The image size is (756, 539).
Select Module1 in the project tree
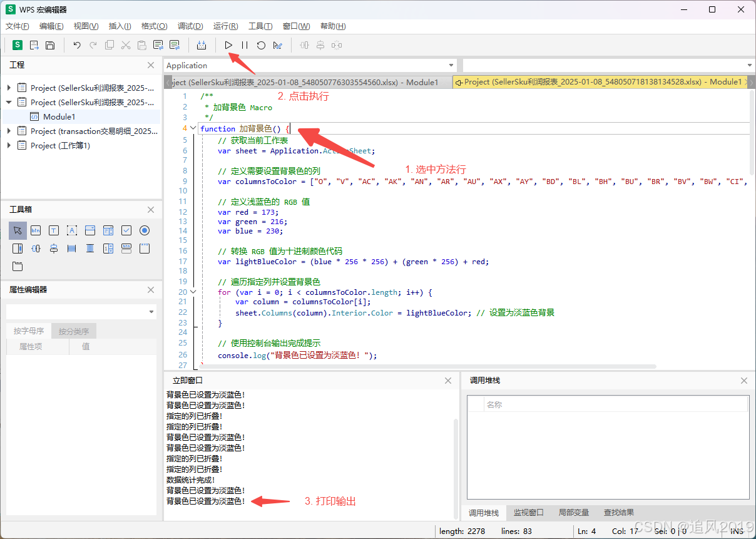tap(59, 116)
